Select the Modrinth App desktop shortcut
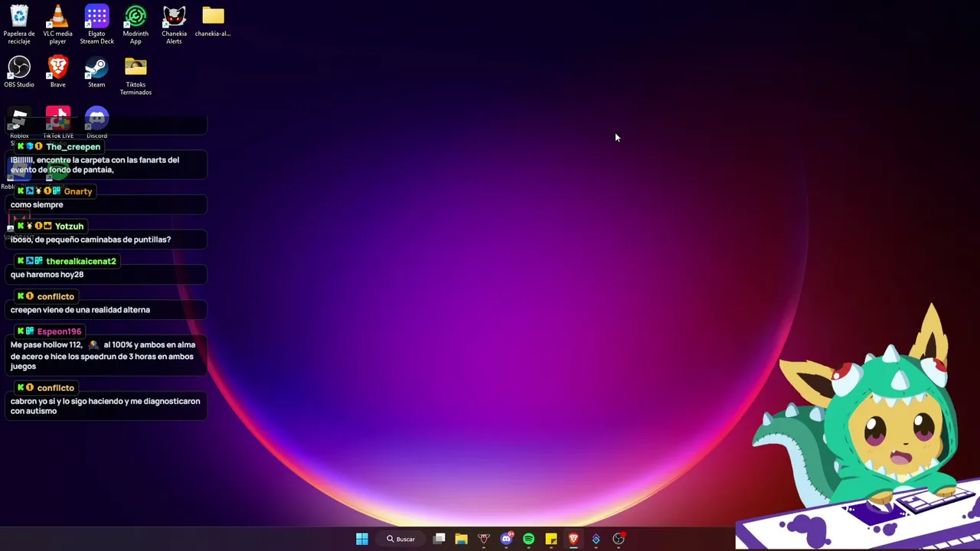980x551 pixels. point(136,24)
